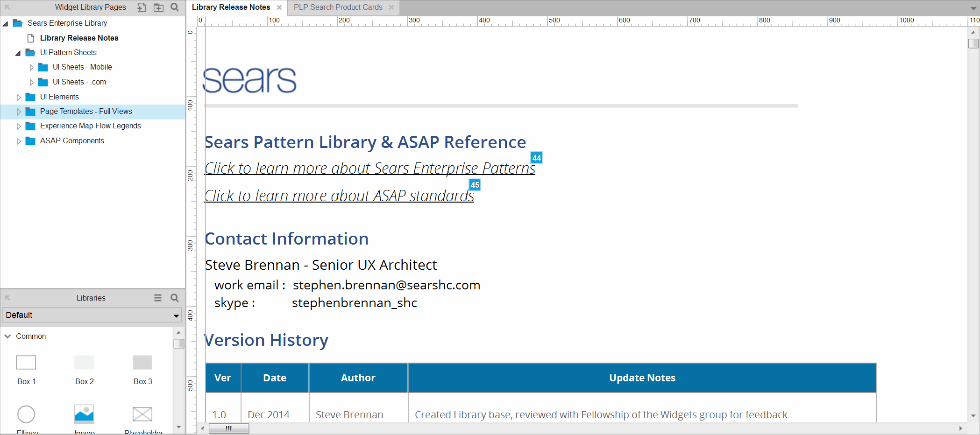The width and height of the screenshot is (980, 435).
Task: Click footnote marker 45 on canvas
Action: 475,185
